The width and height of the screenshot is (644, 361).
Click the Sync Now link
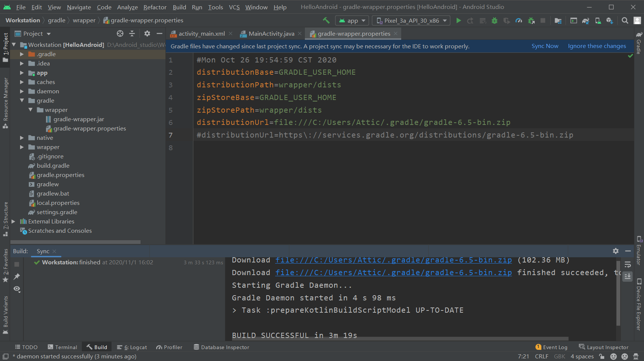coord(545,46)
